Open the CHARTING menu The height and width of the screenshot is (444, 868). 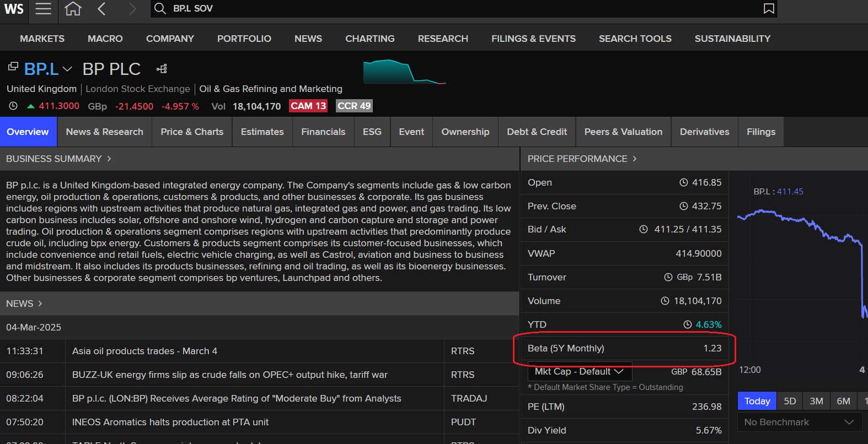369,39
